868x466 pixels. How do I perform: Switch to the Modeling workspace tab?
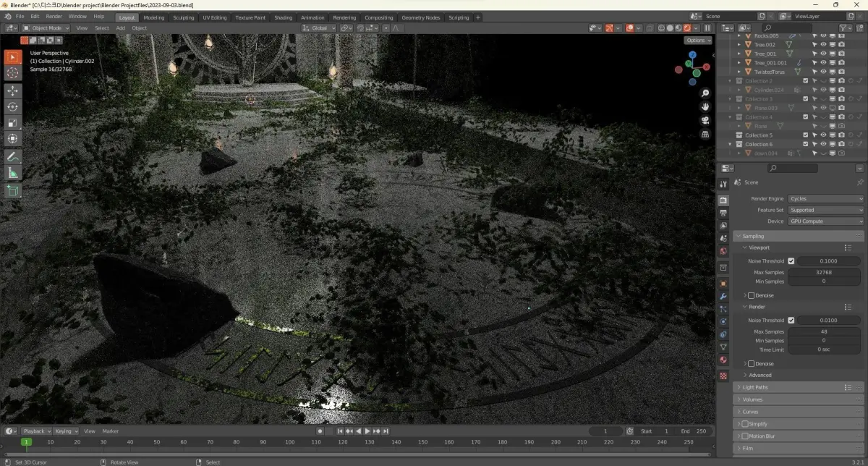tap(153, 17)
